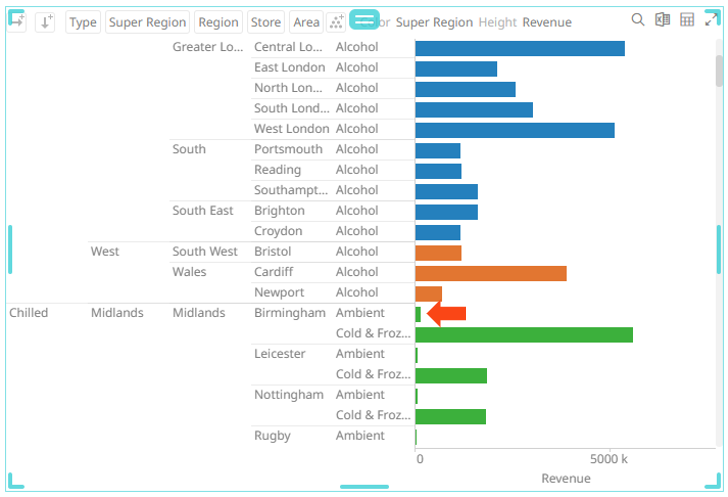Click the Region breakdown pill
This screenshot has width=728, height=497.
tap(218, 22)
